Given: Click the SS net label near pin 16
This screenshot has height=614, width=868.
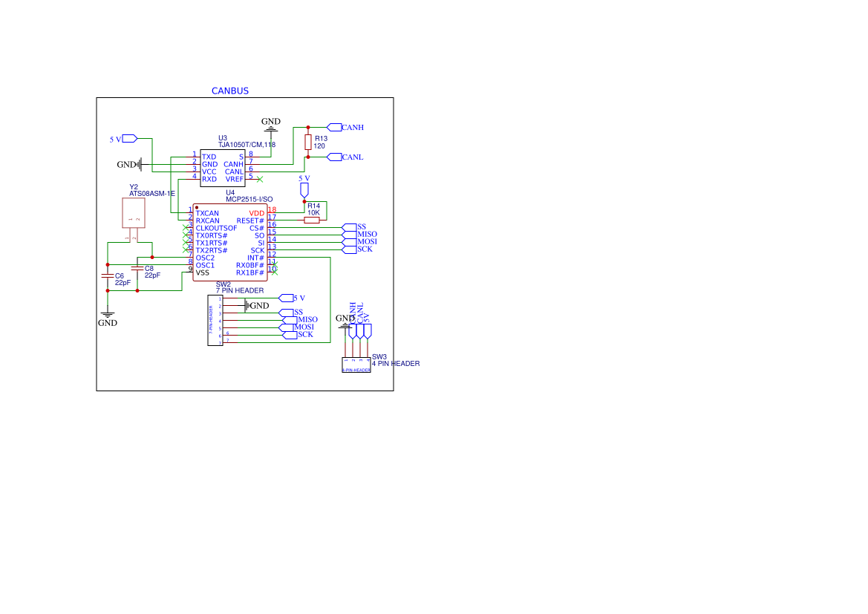Looking at the screenshot, I should point(362,227).
